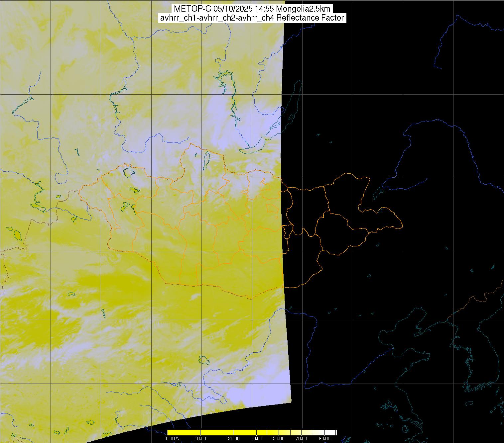The height and width of the screenshot is (443, 504).
Task: Click the '70.00' color scale label
Action: pyautogui.click(x=301, y=438)
